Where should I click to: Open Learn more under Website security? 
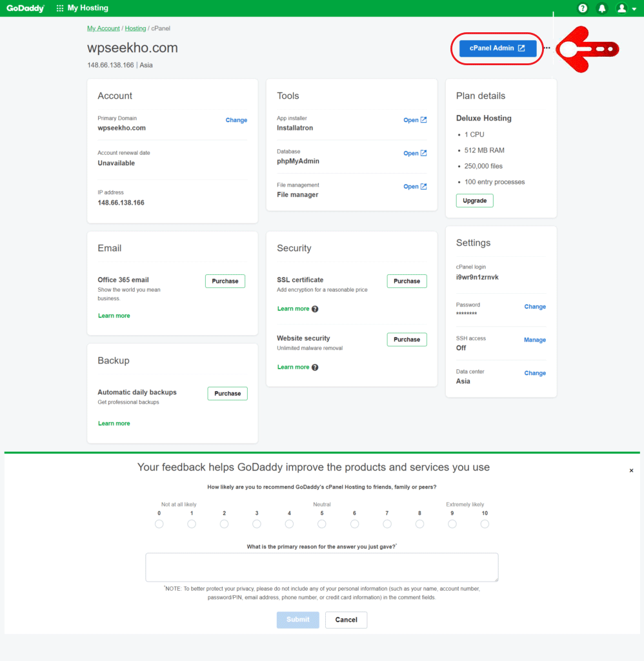(x=294, y=367)
